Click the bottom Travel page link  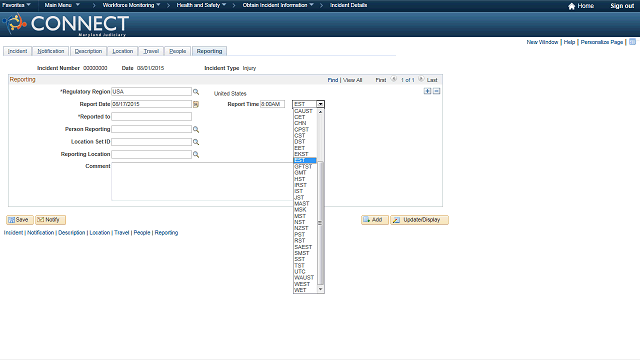[122, 233]
